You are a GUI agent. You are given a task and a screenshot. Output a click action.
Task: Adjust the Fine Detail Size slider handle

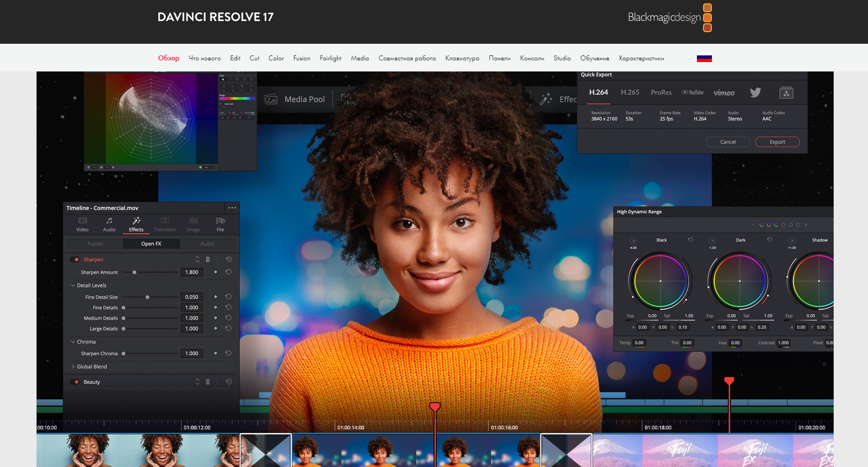click(147, 297)
